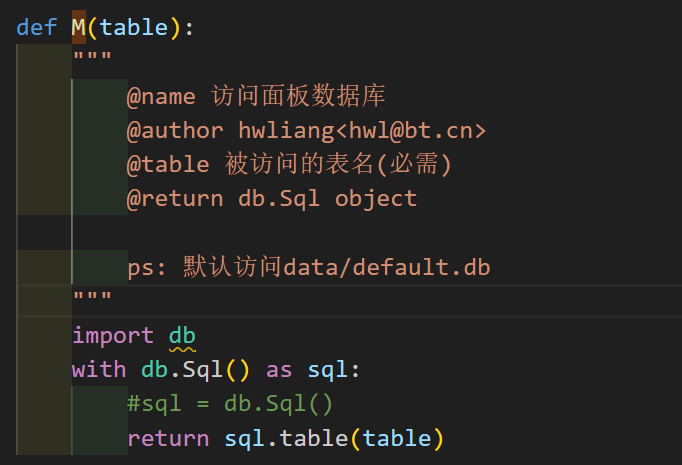
Task: Click the data/default.db path text
Action: [x=387, y=267]
